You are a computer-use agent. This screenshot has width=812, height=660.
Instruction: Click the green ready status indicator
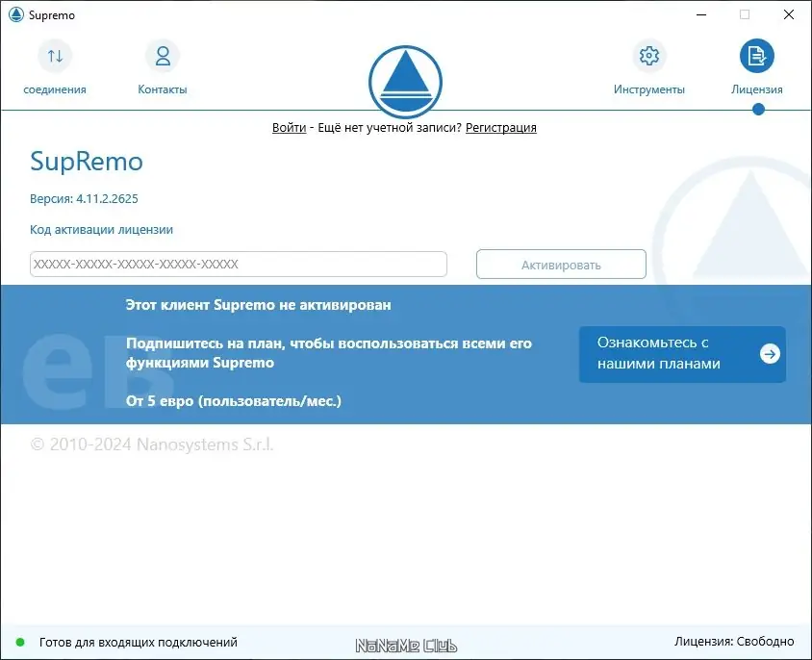click(20, 643)
